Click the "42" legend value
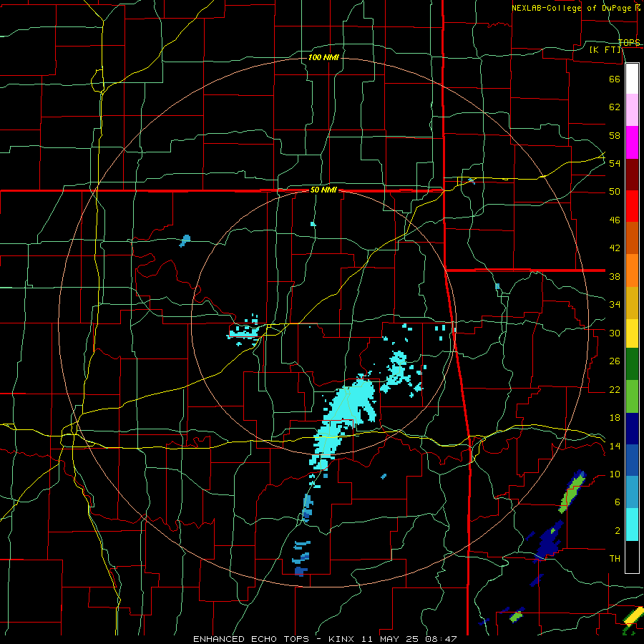Screen dimensions: 644x644 [x=615, y=248]
